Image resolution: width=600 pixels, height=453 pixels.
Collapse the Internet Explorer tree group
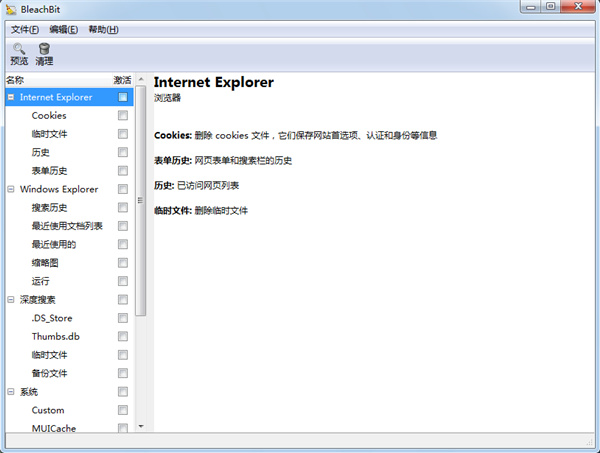point(10,98)
